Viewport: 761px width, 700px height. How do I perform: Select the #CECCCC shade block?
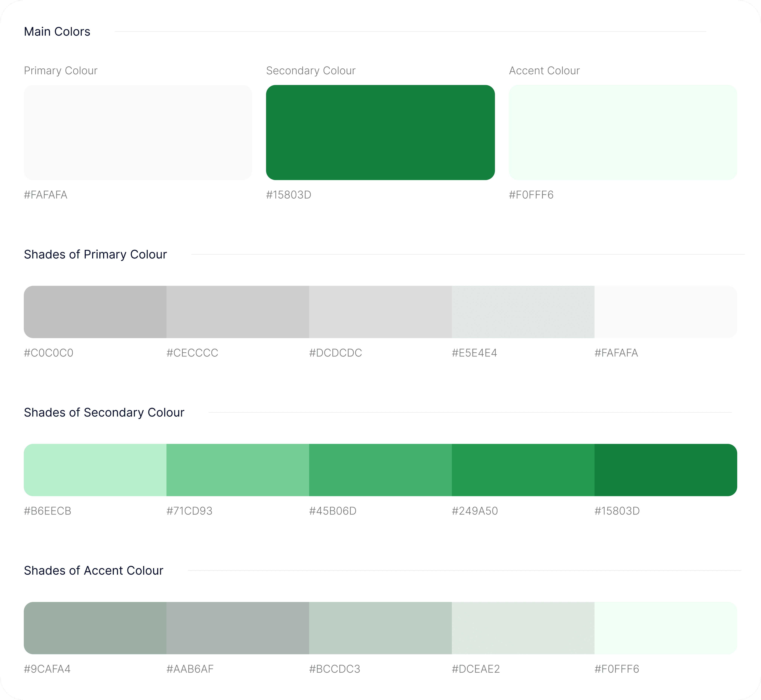[238, 312]
